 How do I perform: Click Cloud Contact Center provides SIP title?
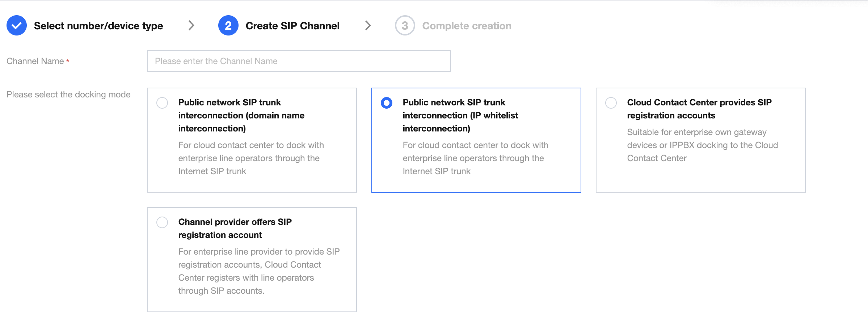699,109
